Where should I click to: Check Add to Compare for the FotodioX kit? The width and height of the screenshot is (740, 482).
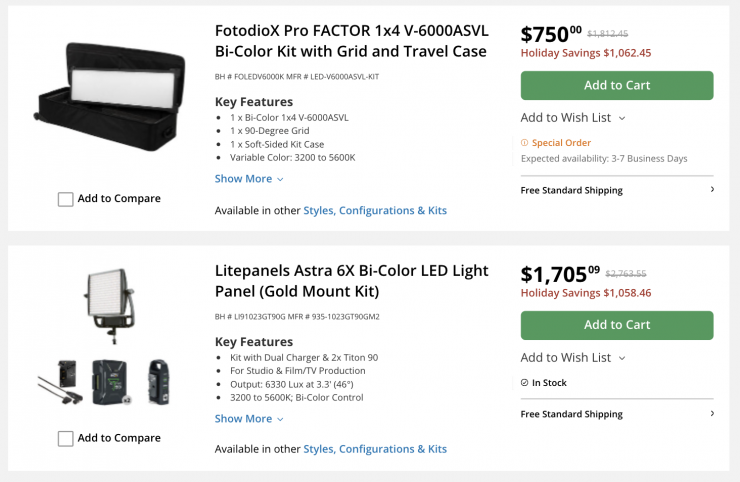(66, 199)
